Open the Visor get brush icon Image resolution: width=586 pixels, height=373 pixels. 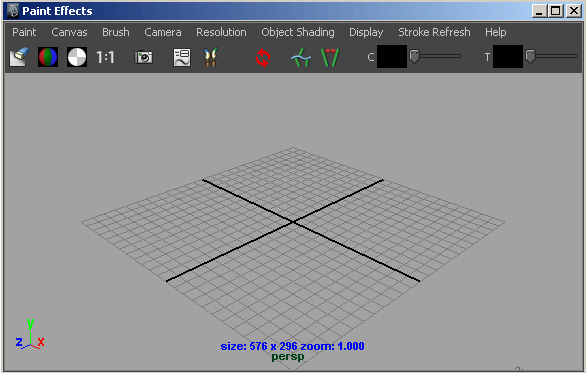[x=210, y=58]
